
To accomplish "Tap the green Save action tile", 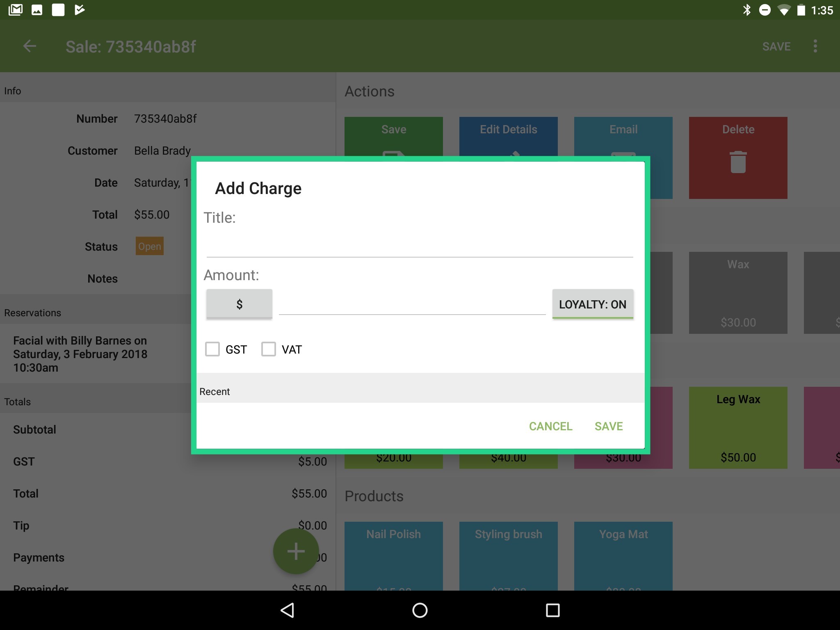I will 394,137.
